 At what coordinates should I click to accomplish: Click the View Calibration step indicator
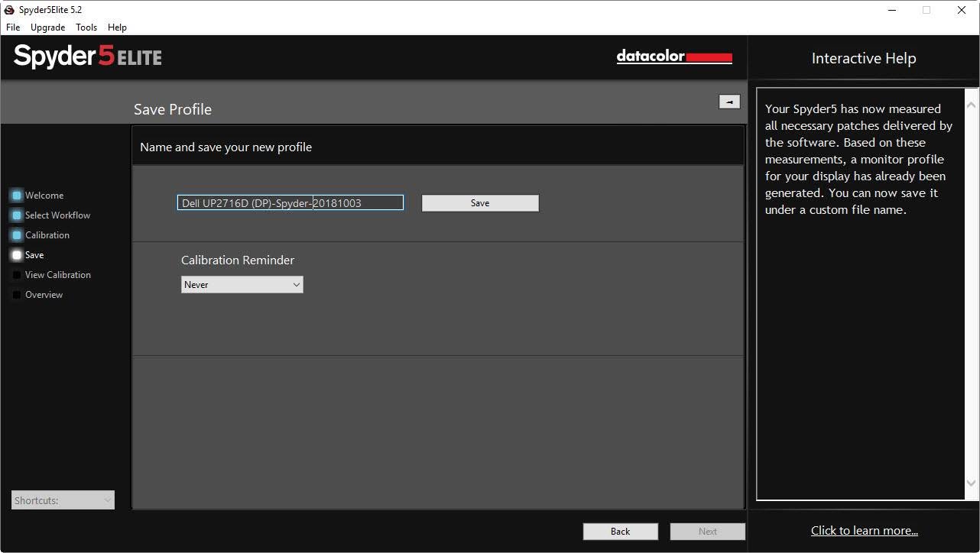(x=17, y=275)
